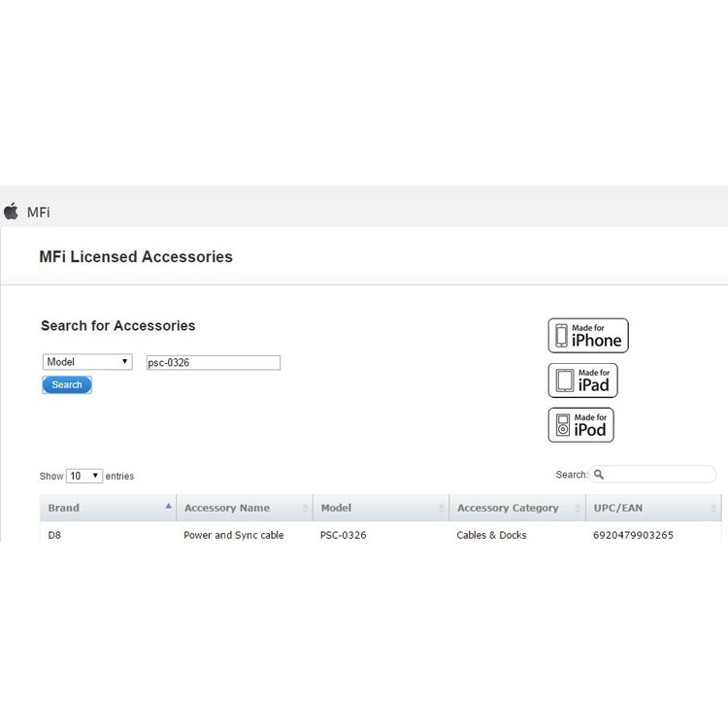Click the Brand ascending sort arrow
The image size is (728, 728).
point(169,506)
